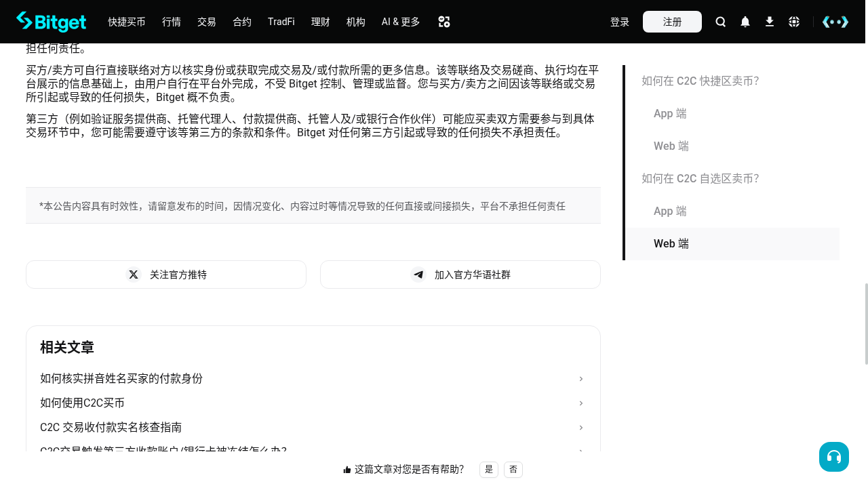868x488 pixels.
Task: Go to TradFi in navbar
Action: [281, 22]
